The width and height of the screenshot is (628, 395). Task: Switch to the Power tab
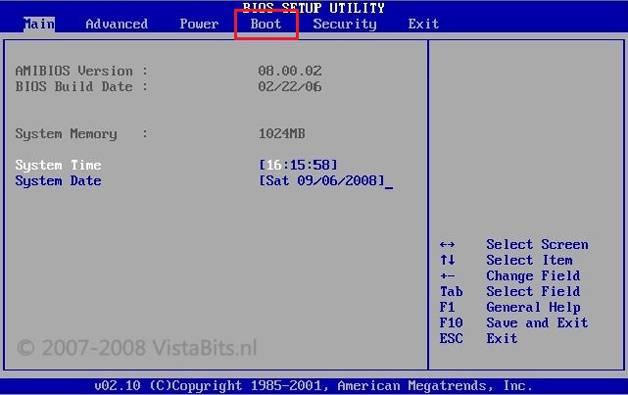point(199,24)
